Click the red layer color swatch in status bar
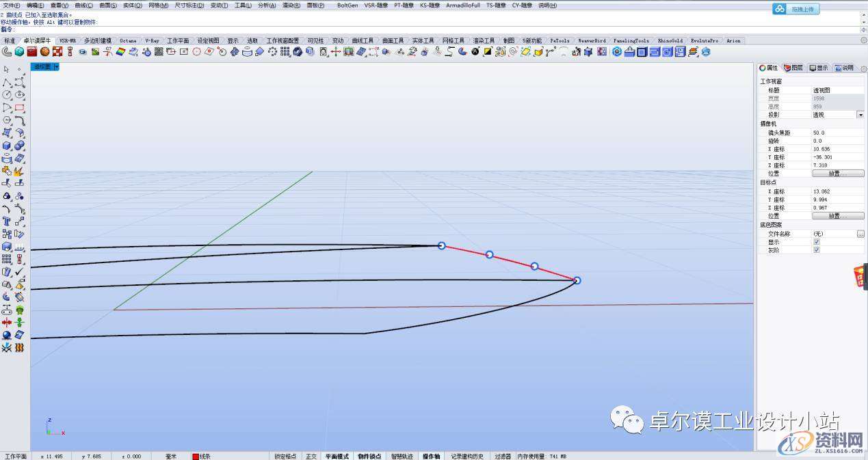This screenshot has height=460, width=868. click(x=196, y=456)
